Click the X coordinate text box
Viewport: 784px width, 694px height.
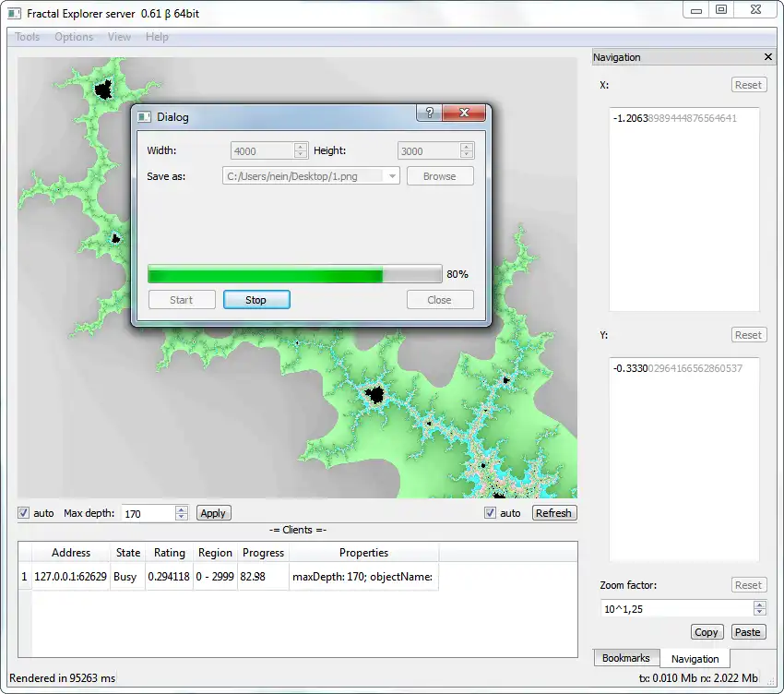coord(684,209)
